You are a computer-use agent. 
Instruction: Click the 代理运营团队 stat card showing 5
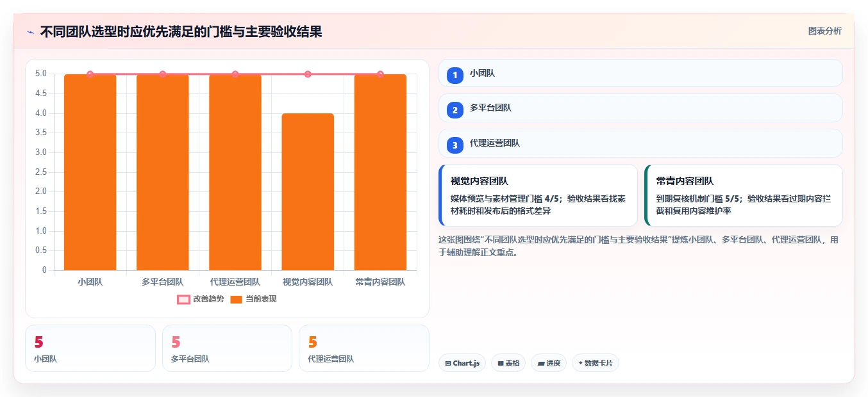click(x=364, y=348)
